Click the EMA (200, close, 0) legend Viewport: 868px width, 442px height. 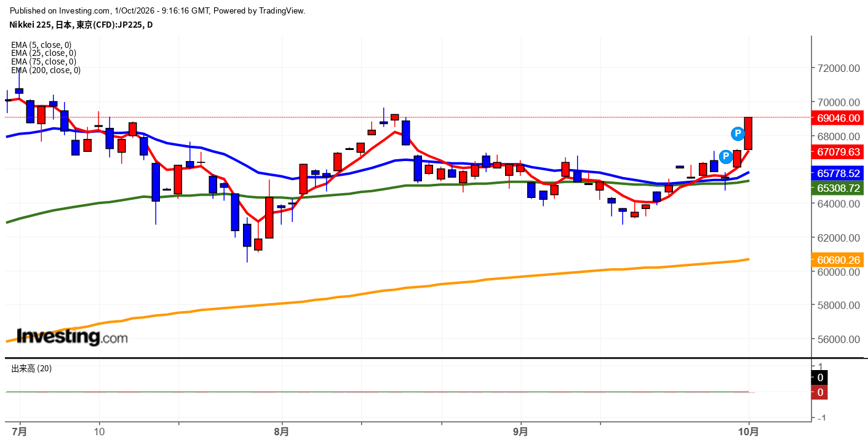coord(46,70)
